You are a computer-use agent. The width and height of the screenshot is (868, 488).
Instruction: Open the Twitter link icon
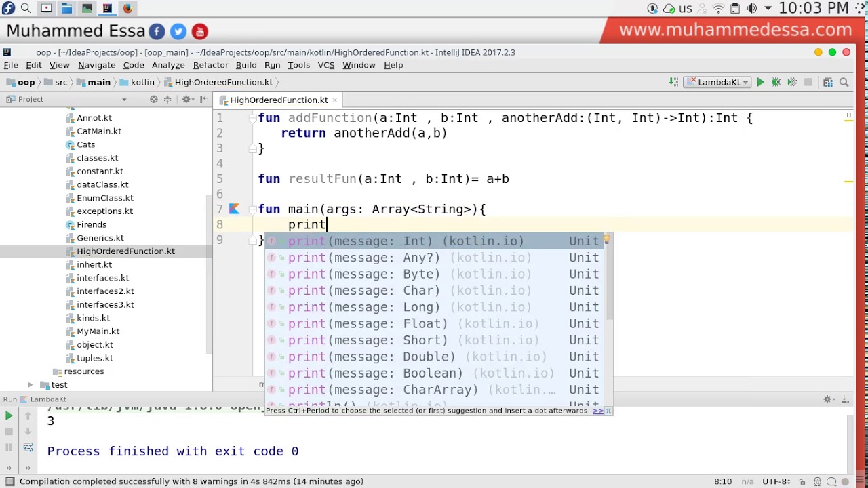coord(178,31)
